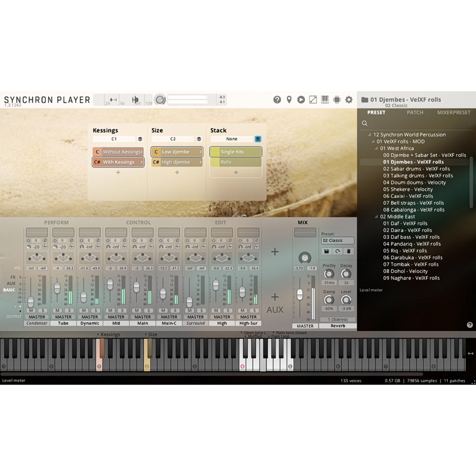
Task: Select Without Kessings slot
Action: pyautogui.click(x=118, y=152)
